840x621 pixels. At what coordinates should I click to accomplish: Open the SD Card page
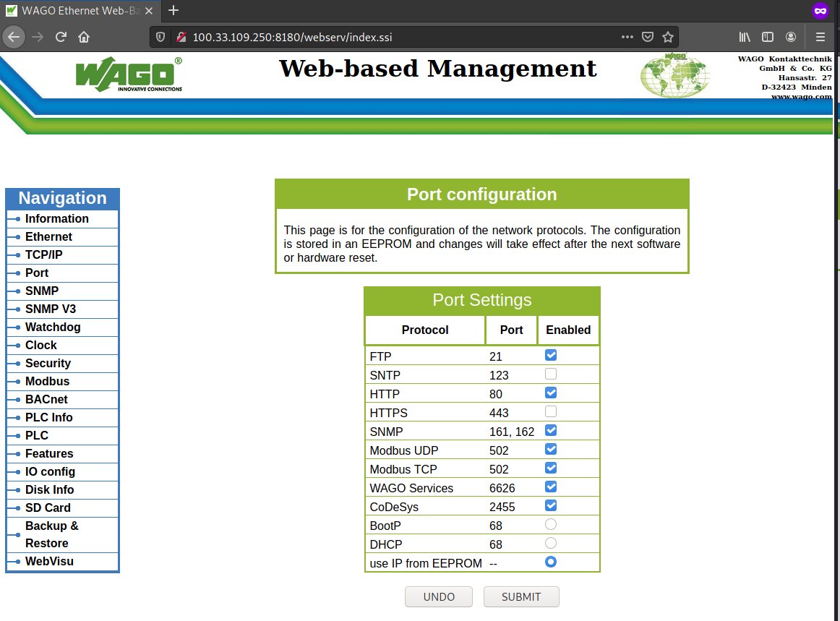click(48, 508)
